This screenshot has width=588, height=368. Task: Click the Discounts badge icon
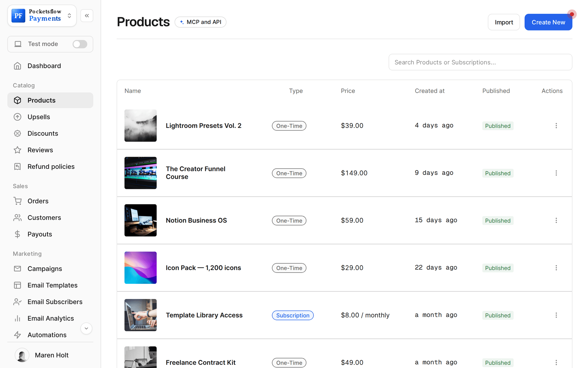click(18, 133)
